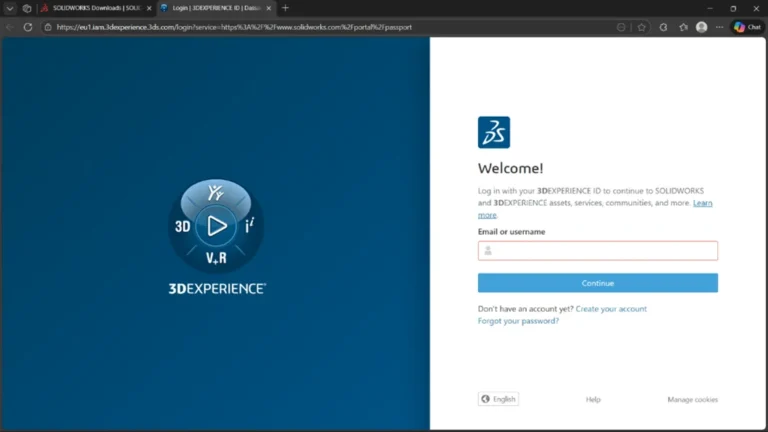768x432 pixels.
Task: Open the English language selector
Action: pyautogui.click(x=498, y=399)
